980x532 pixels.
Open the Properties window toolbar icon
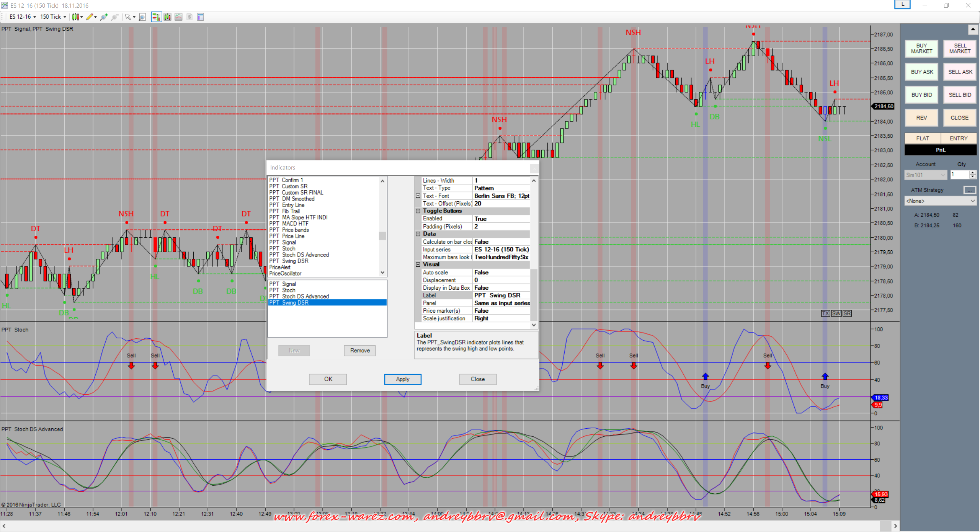point(200,17)
